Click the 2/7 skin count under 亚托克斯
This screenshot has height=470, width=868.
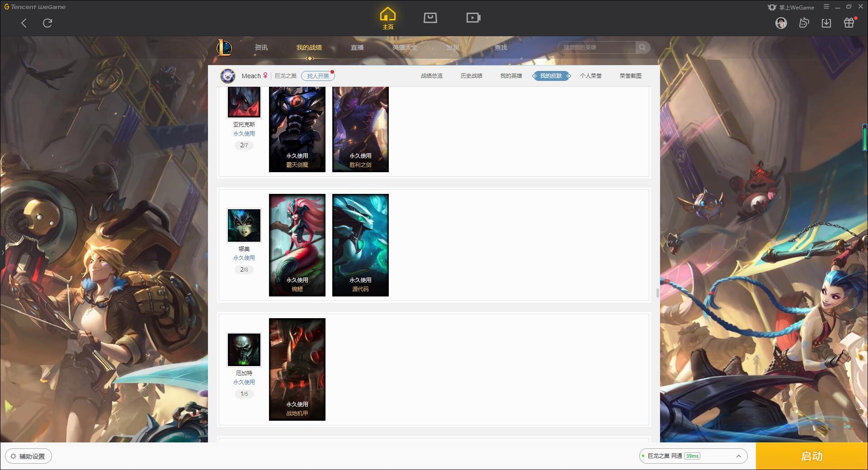244,146
